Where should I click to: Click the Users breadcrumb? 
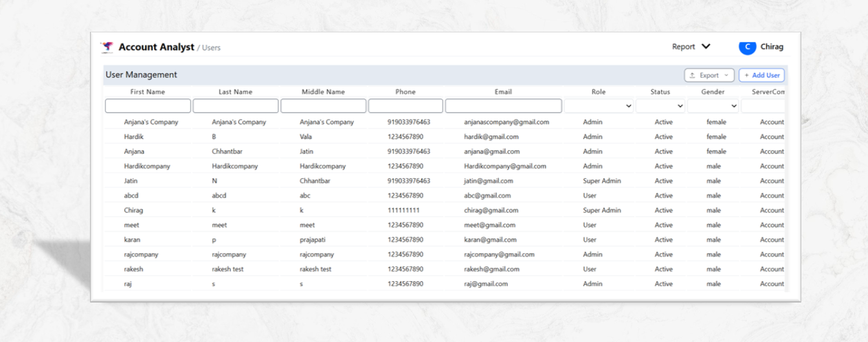(x=211, y=48)
